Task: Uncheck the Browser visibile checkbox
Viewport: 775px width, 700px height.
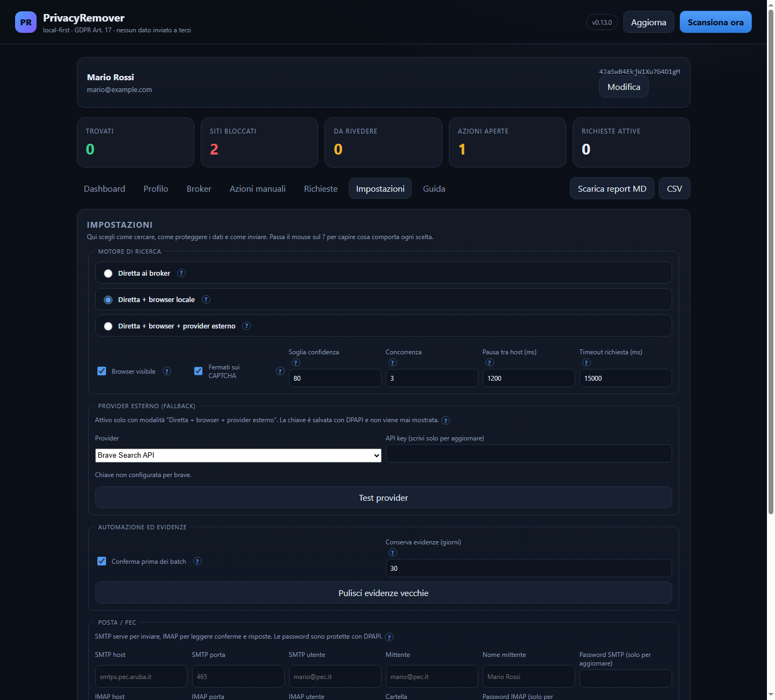Action: [x=102, y=371]
